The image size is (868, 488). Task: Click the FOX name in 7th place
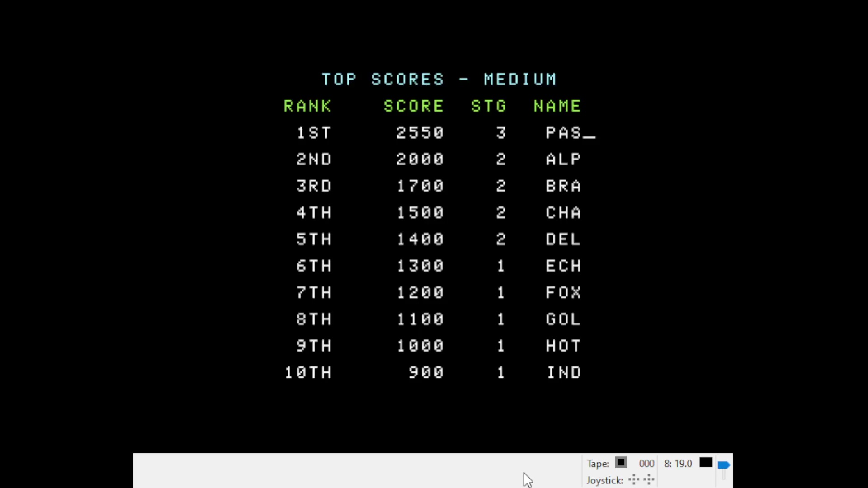[563, 293]
